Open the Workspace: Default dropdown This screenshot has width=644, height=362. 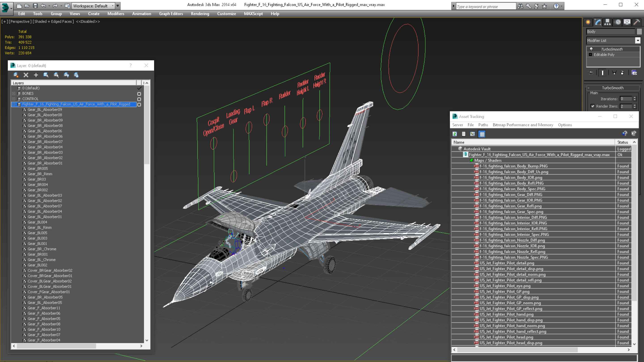93,6
